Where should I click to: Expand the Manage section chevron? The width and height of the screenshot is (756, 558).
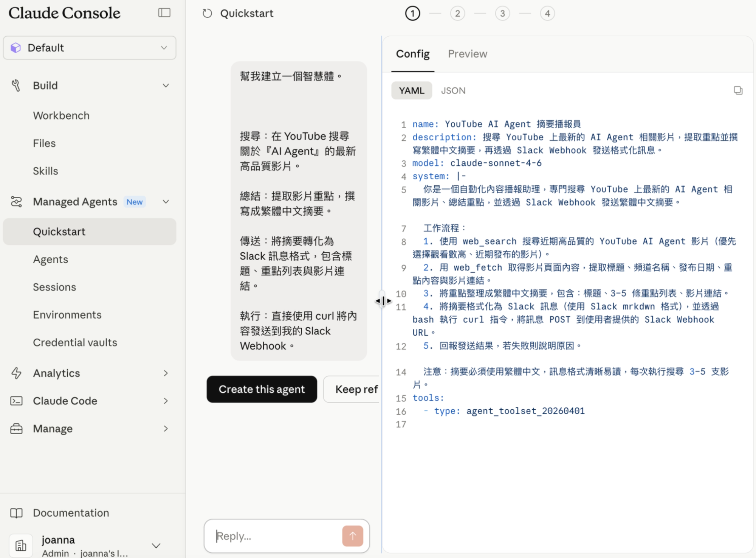(166, 429)
